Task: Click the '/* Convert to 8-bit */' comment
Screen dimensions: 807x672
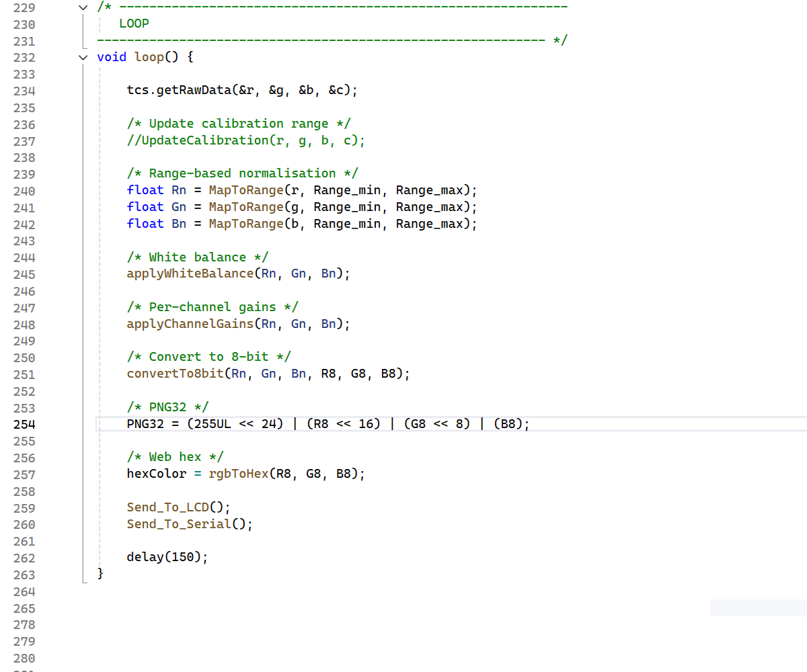Action: click(208, 357)
